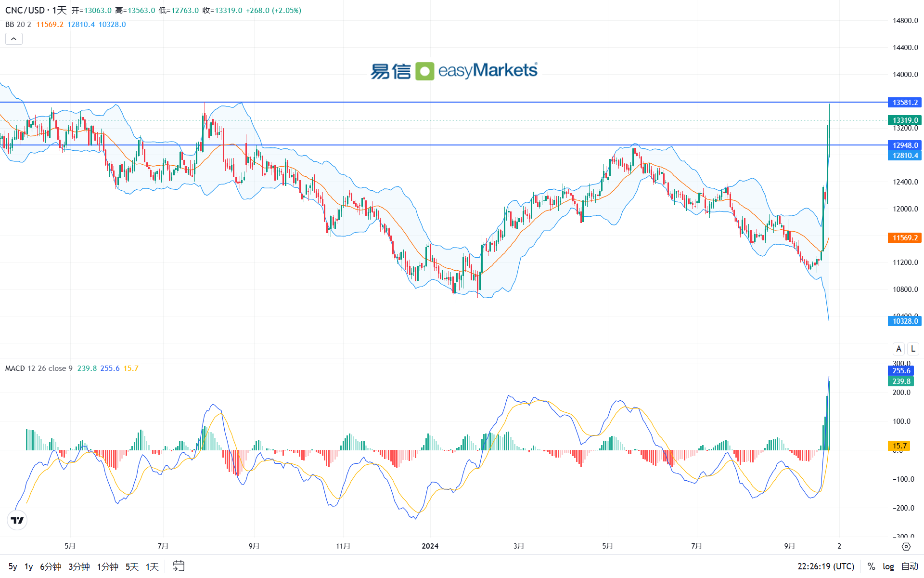This screenshot has width=924, height=578.
Task: Select the 1天 time range
Action: point(152,566)
